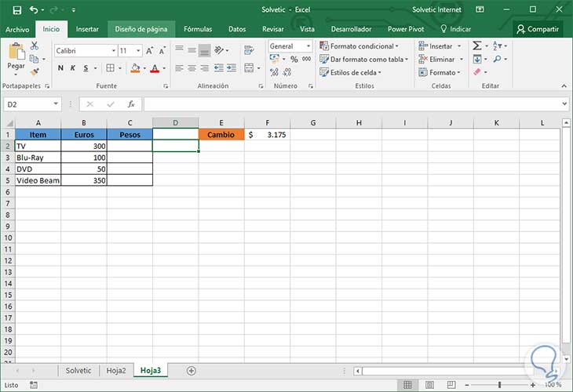
Task: Click the Percent style icon
Action: [294, 59]
